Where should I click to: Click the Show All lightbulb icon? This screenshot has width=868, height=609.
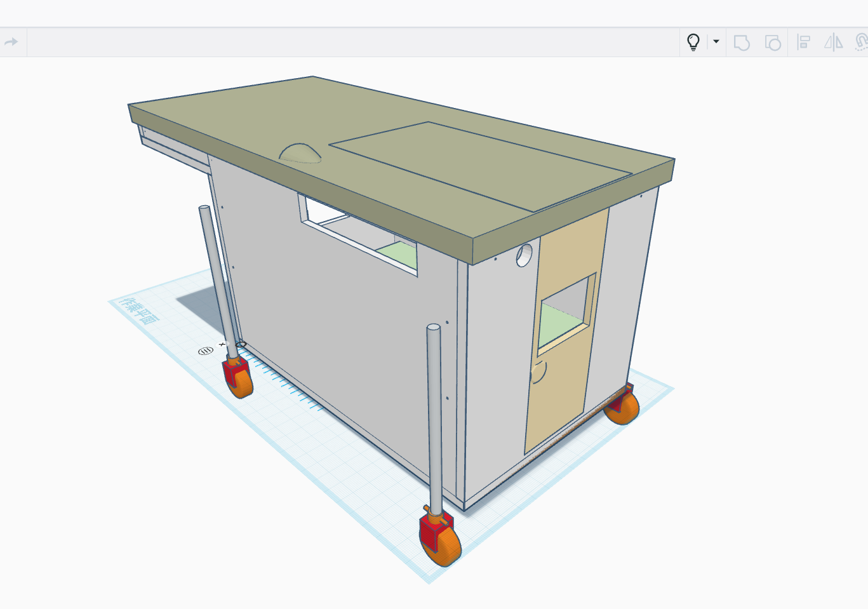[693, 43]
